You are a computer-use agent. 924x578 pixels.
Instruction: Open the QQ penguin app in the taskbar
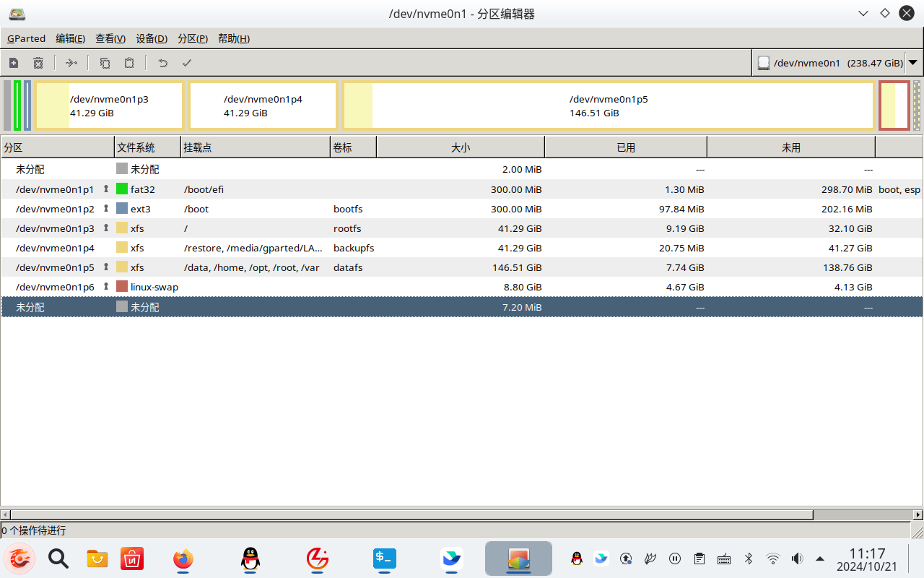(250, 558)
